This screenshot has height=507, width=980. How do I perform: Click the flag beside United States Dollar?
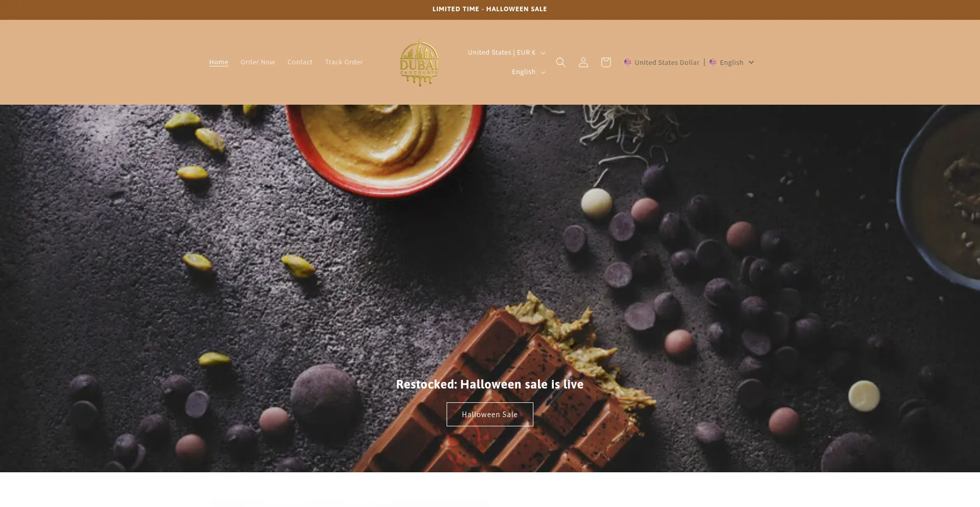pos(628,62)
